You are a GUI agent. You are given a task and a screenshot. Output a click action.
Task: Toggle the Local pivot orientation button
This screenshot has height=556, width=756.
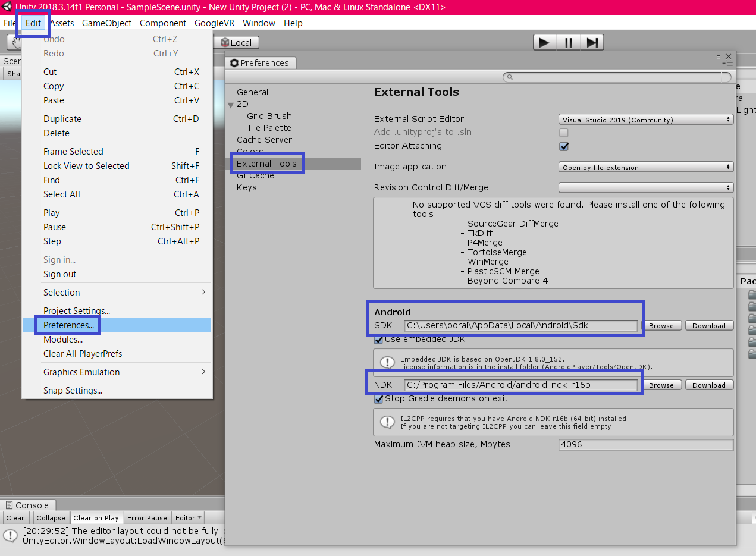click(x=236, y=43)
